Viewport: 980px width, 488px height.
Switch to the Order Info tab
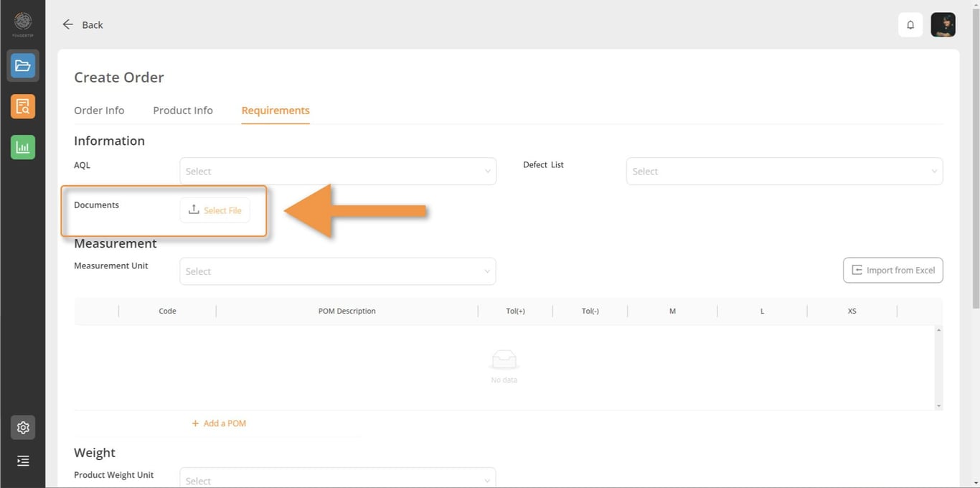pos(99,111)
